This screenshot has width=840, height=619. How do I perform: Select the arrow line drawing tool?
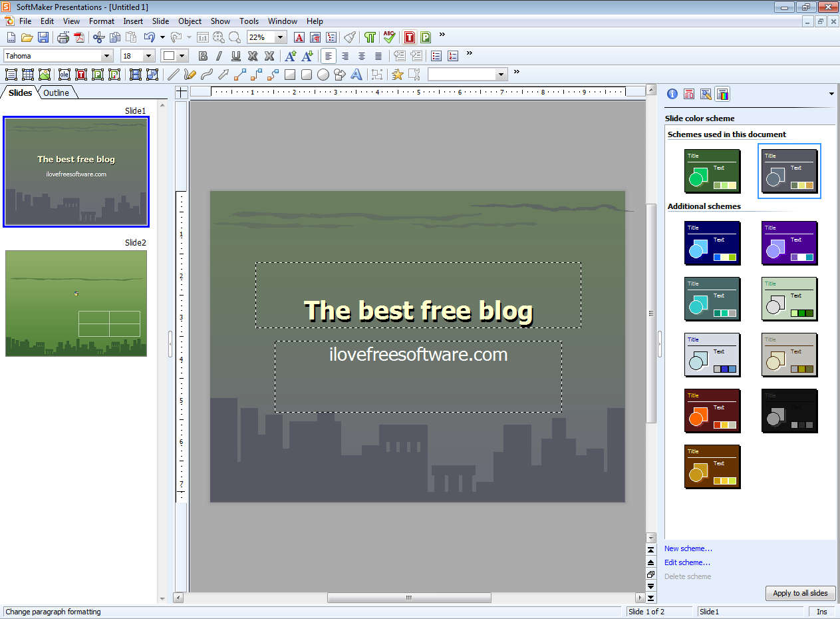pos(223,75)
